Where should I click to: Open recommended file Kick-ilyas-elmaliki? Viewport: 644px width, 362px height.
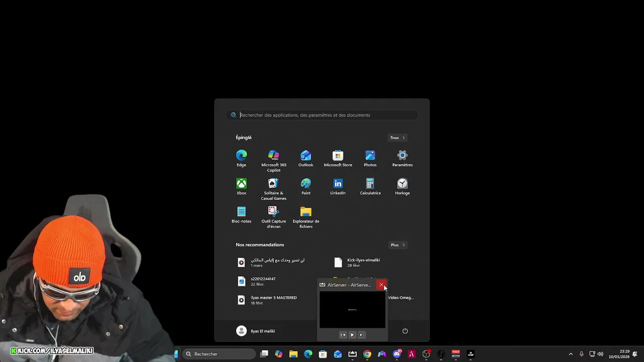[x=357, y=262]
